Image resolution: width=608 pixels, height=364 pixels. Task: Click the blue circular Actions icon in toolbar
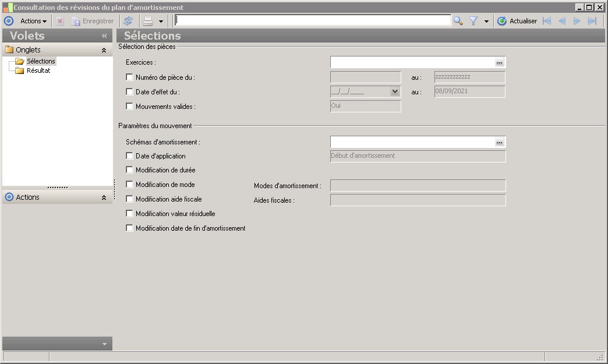[9, 21]
